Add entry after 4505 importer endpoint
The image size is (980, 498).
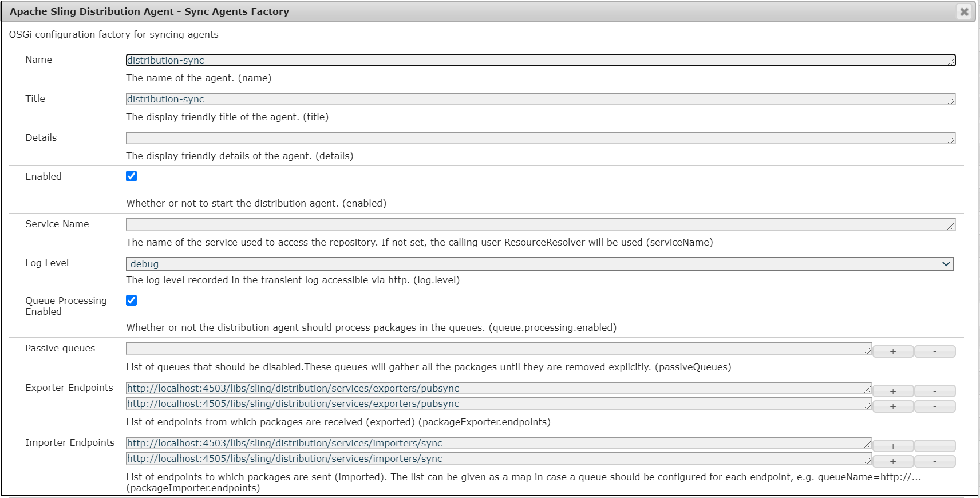[x=893, y=461]
